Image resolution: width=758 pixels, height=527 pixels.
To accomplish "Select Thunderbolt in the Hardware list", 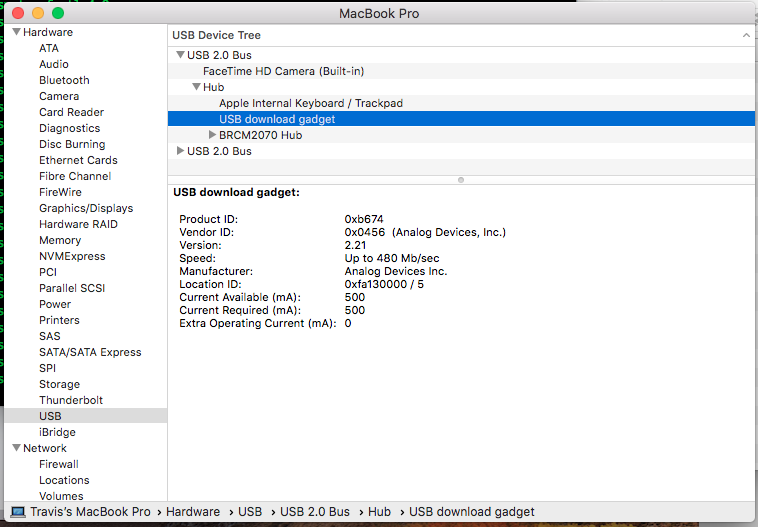I will point(71,400).
